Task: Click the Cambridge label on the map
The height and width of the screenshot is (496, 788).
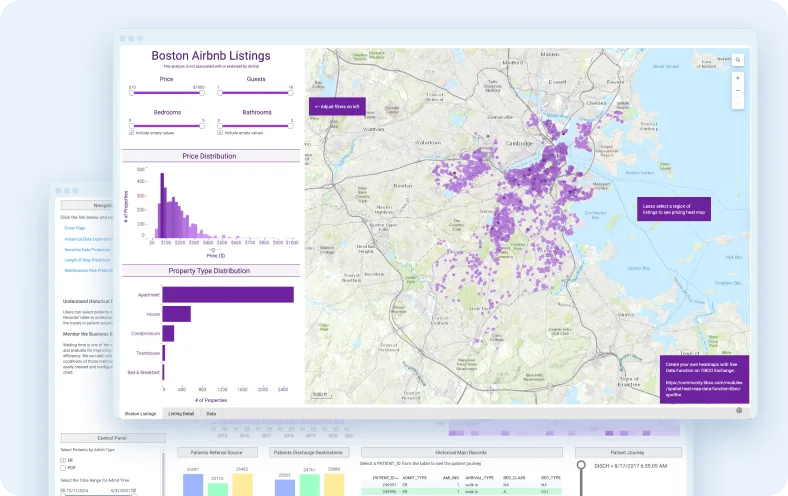Action: pyautogui.click(x=519, y=144)
